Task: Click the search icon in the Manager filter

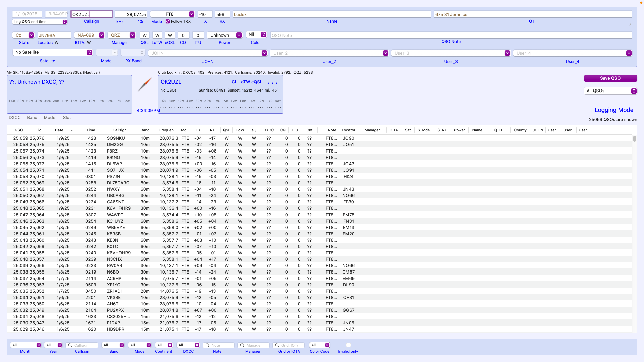Action: [x=242, y=345]
